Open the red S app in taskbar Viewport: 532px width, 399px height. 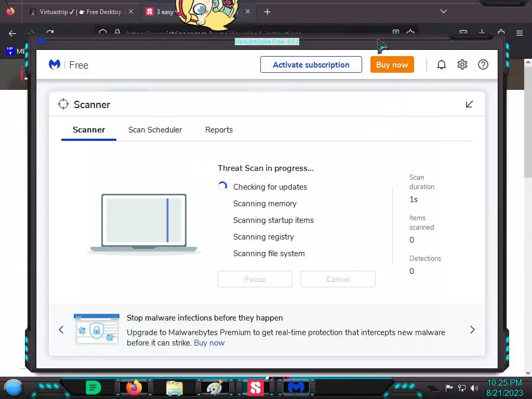(x=256, y=388)
